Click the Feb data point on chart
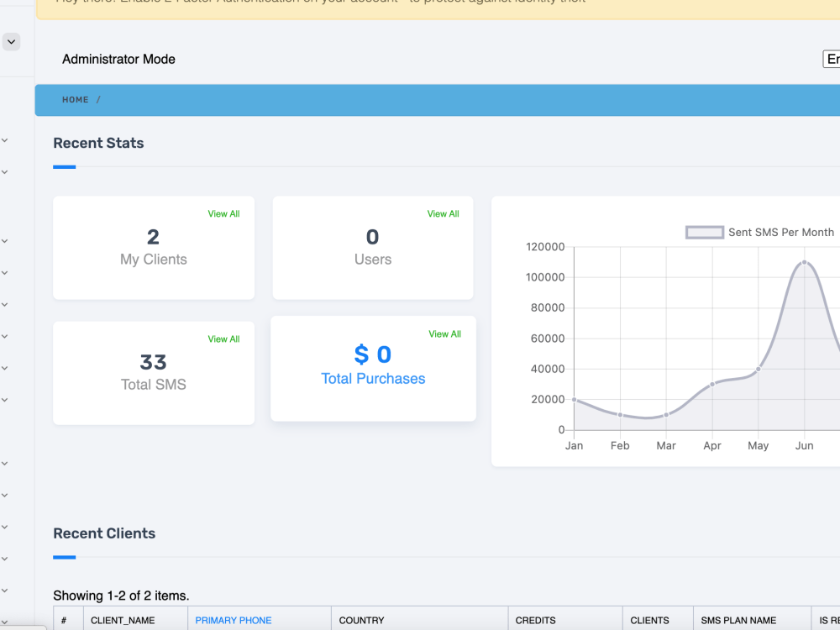This screenshot has width=840, height=630. click(620, 415)
